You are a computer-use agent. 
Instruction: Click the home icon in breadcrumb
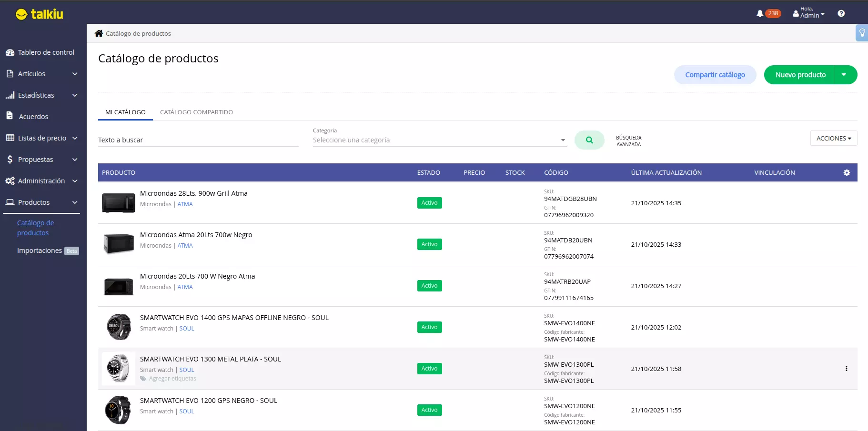pos(99,33)
